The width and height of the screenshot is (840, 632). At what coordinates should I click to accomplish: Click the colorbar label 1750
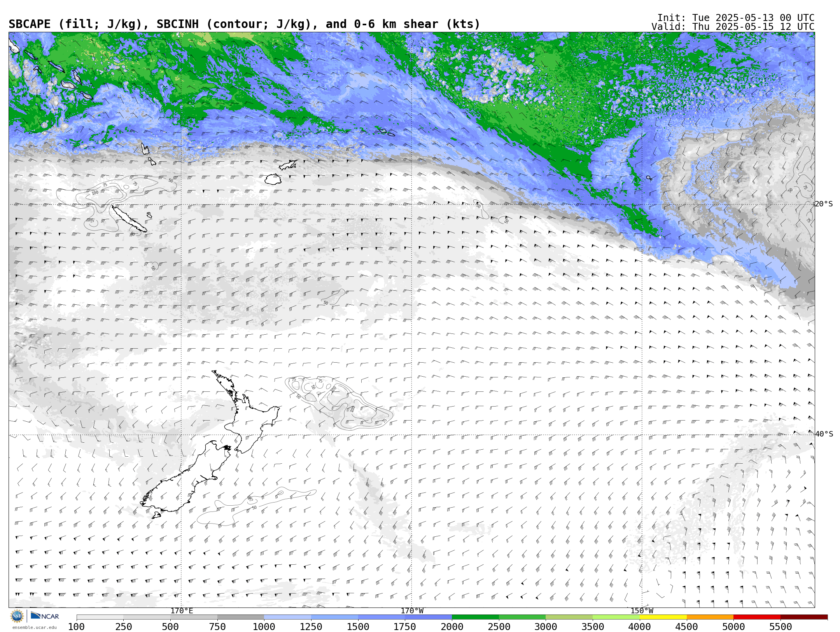(405, 627)
